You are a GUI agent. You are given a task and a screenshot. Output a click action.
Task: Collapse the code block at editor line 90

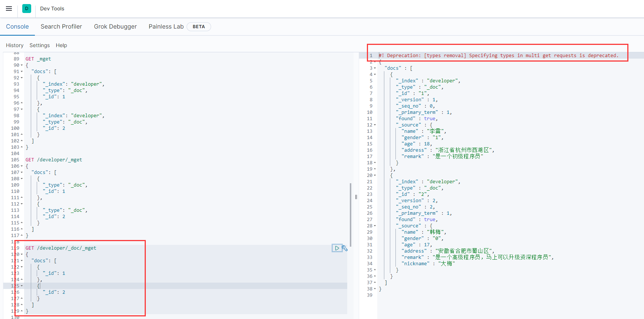(22, 65)
